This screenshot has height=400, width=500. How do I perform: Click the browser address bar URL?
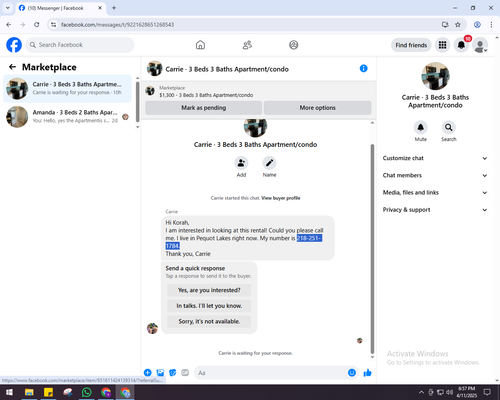117,25
